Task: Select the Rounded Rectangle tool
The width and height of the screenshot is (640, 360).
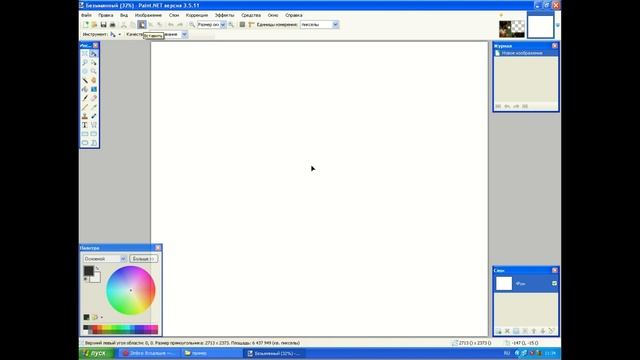Action: [94, 134]
